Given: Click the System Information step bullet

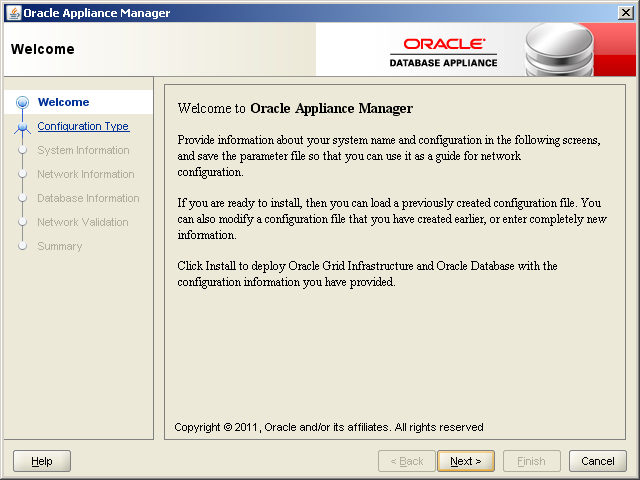Looking at the screenshot, I should click(22, 150).
